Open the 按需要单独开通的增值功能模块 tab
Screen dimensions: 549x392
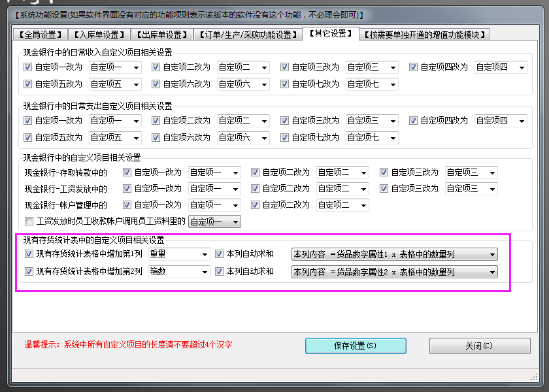[425, 34]
